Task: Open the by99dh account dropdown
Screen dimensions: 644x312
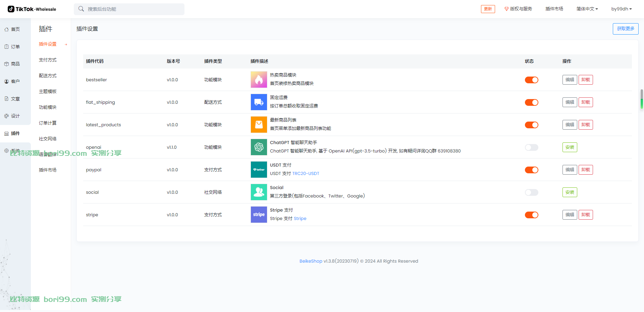Action: coord(622,9)
